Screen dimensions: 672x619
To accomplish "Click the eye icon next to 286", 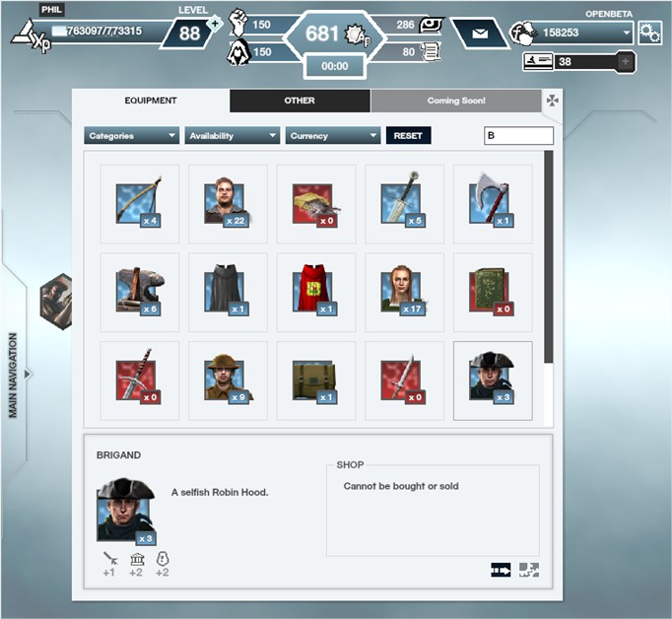I will click(x=432, y=25).
